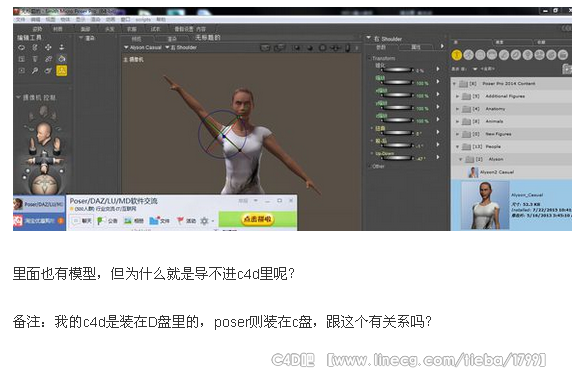Collapse the People folder in library
The image size is (572, 377).
pyautogui.click(x=457, y=147)
